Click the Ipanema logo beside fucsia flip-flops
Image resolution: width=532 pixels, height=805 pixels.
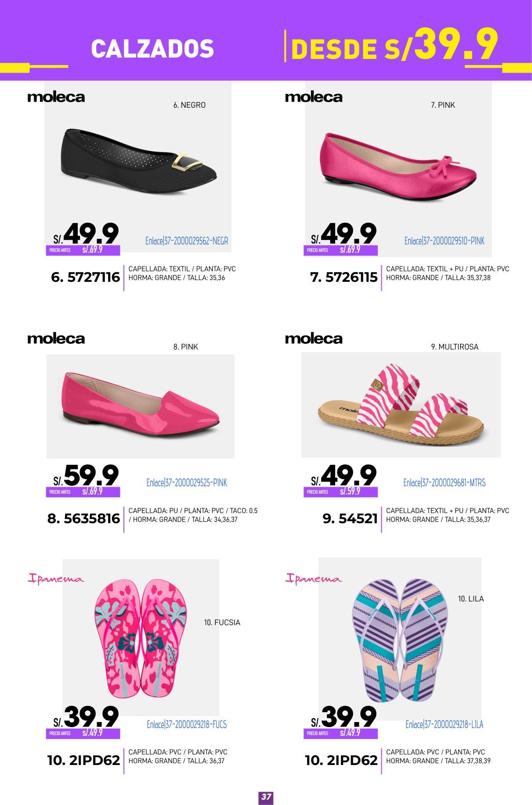click(56, 579)
